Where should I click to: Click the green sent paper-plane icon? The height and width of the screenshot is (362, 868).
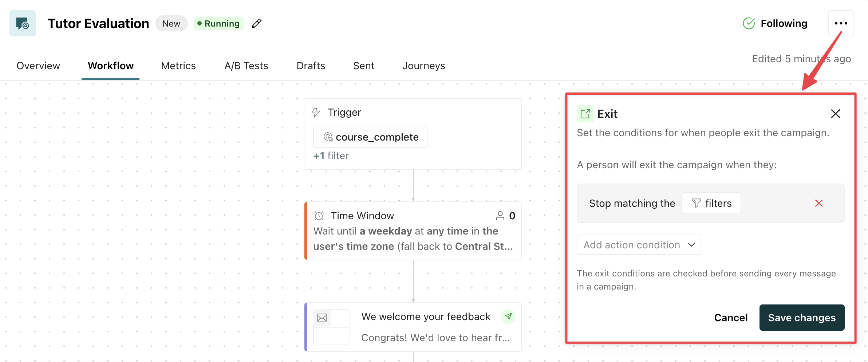[508, 316]
